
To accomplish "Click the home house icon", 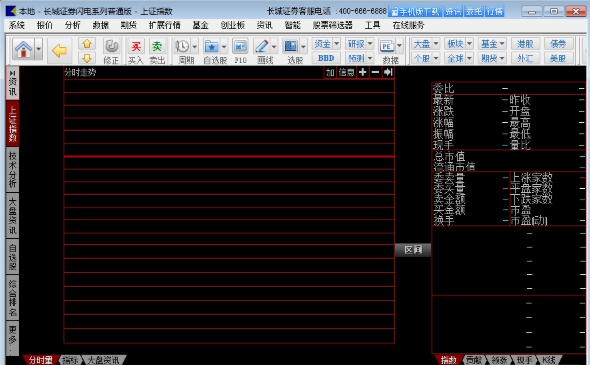I will [x=23, y=49].
